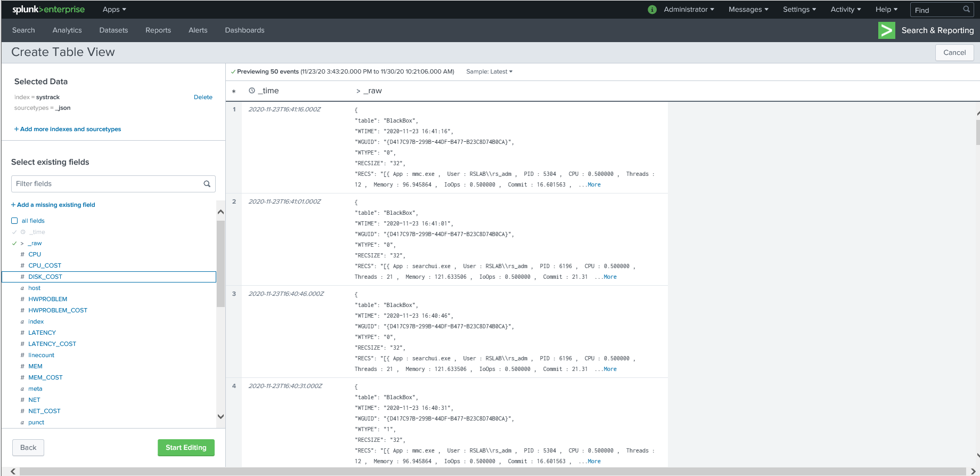
Task: Click the asterisk column header icon
Action: [234, 92]
